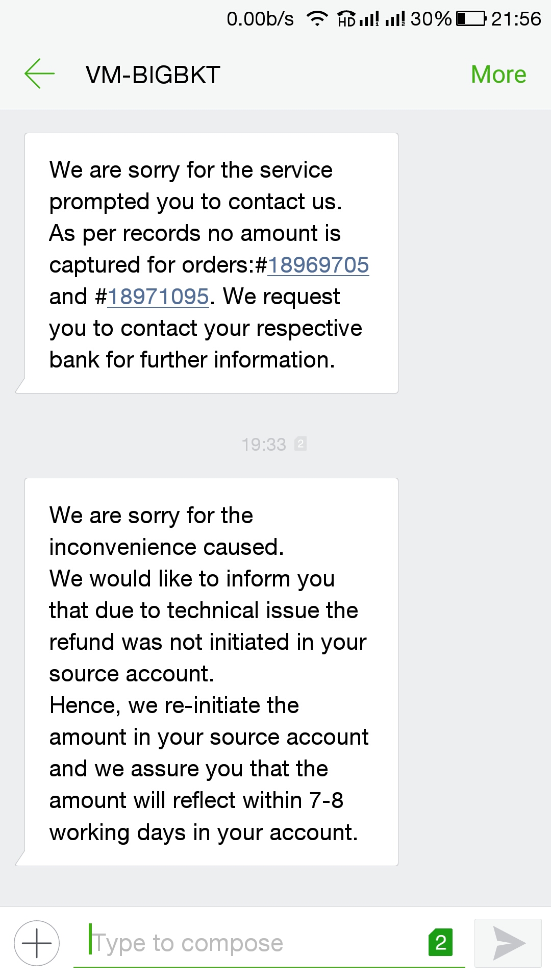Viewport: 551px width, 980px height.
Task: Tap the second SIM signal bars icon
Action: coord(395,19)
